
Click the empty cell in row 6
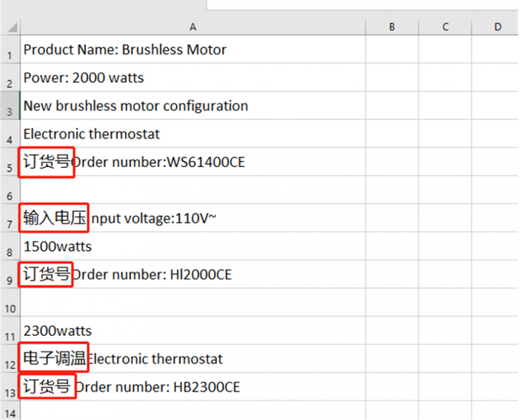point(193,190)
